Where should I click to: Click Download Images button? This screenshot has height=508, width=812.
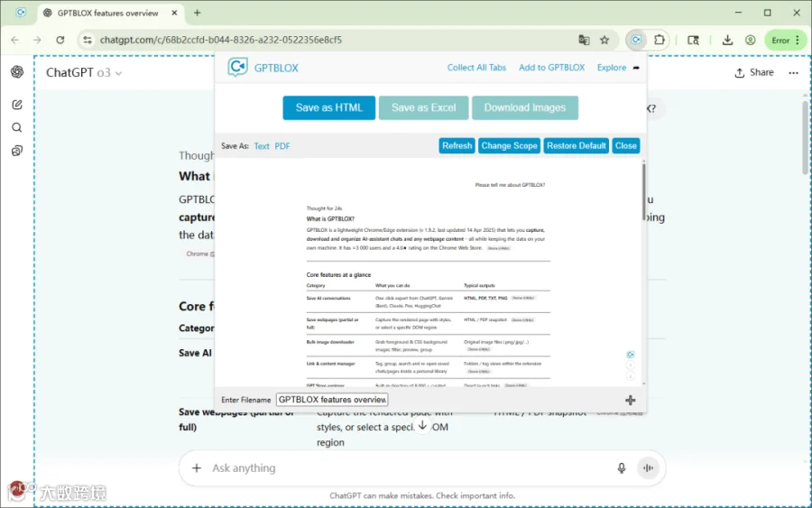coord(524,107)
